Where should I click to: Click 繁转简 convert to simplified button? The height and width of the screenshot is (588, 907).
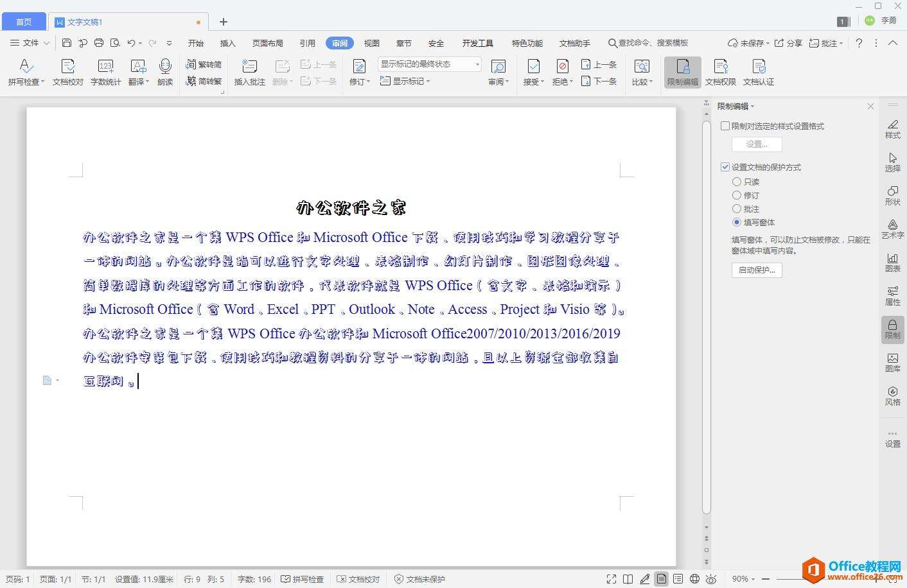[204, 64]
